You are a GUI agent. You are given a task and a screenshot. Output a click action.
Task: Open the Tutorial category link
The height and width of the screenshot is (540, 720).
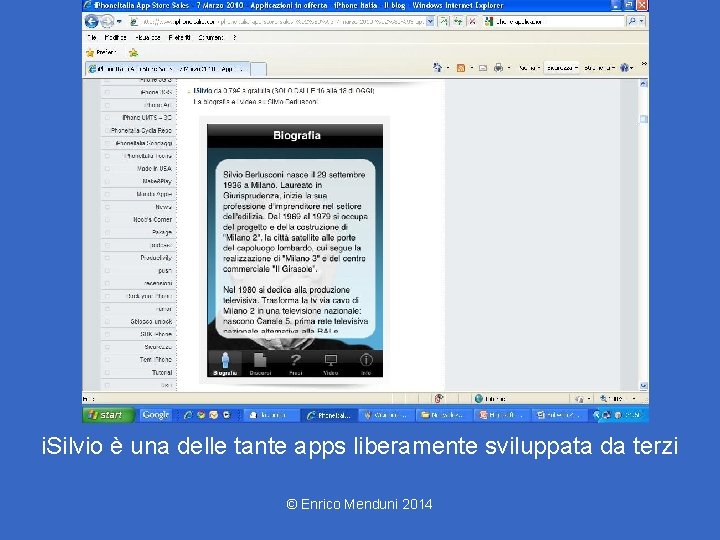click(x=162, y=372)
